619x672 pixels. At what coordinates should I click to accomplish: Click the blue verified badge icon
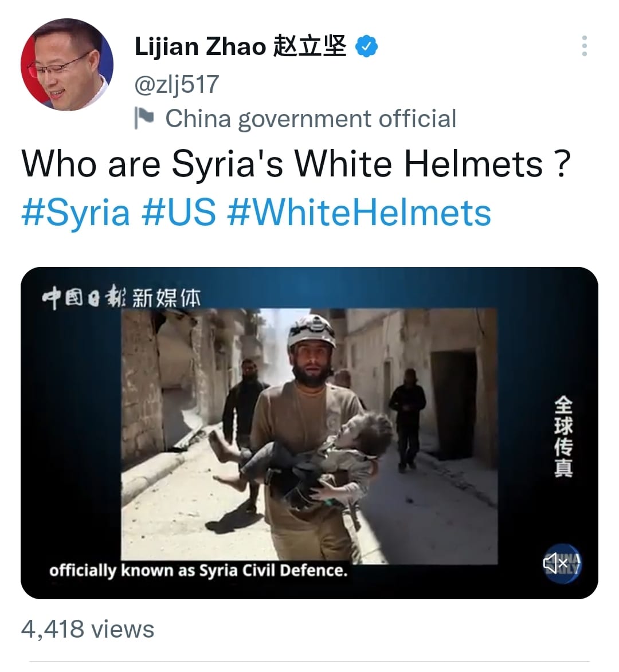(367, 46)
